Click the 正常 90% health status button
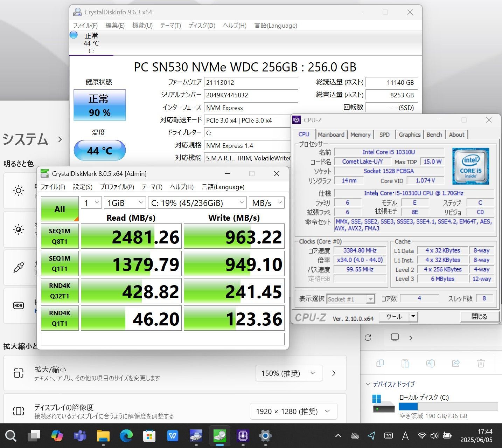 (100, 105)
